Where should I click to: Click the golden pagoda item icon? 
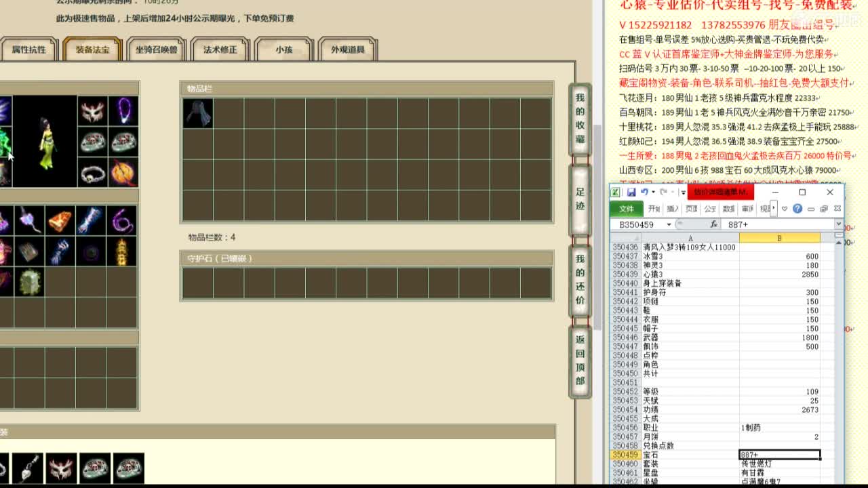123,251
